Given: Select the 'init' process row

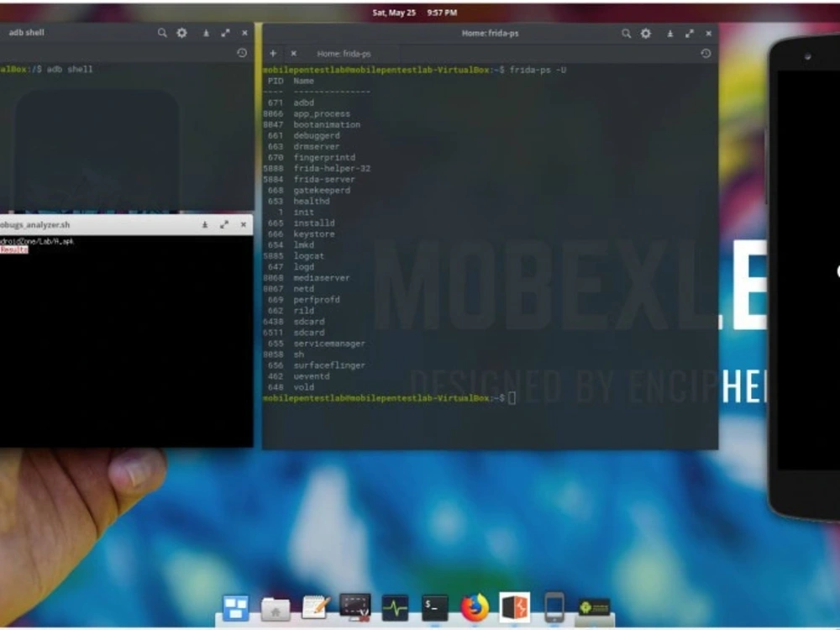Looking at the screenshot, I should (296, 213).
